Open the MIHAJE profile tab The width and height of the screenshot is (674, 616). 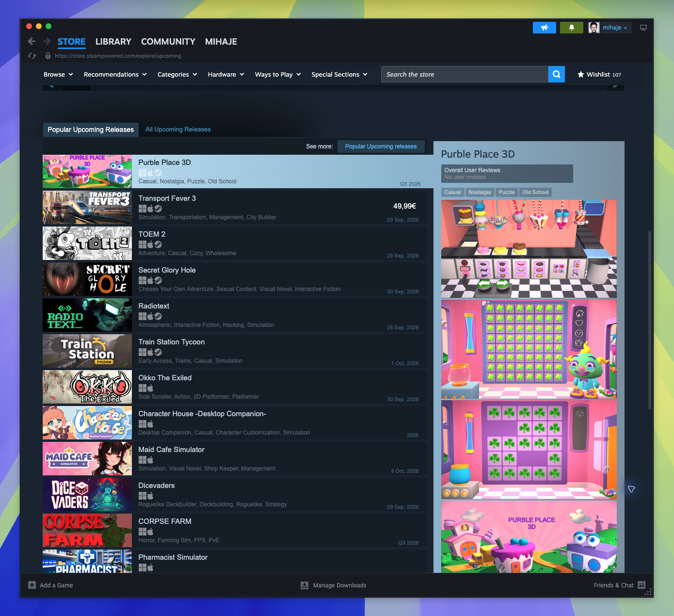pyautogui.click(x=221, y=42)
